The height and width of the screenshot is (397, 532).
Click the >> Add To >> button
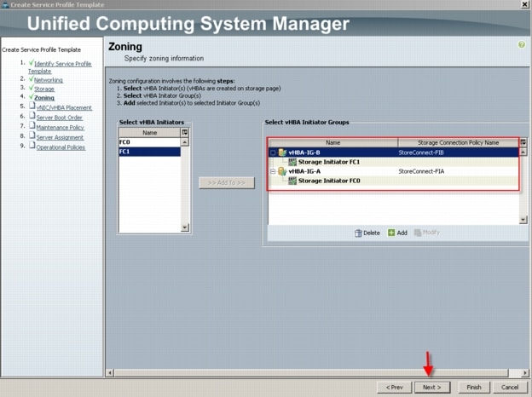coord(227,182)
